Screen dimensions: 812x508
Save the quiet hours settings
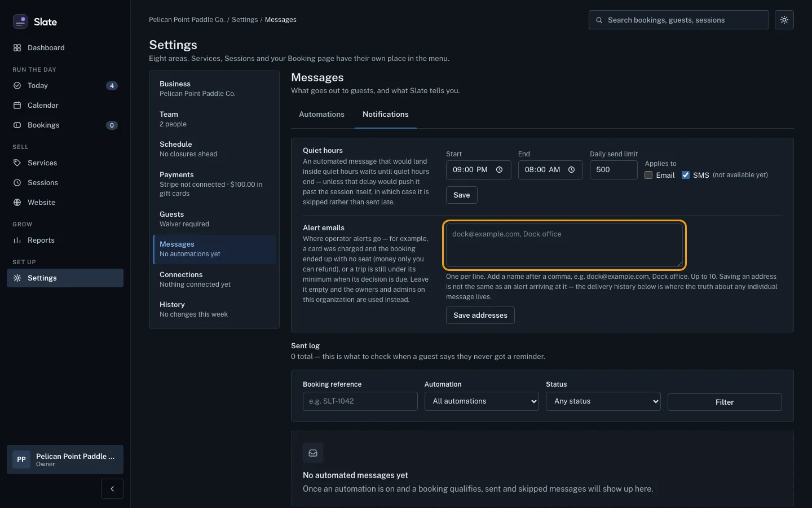(462, 195)
